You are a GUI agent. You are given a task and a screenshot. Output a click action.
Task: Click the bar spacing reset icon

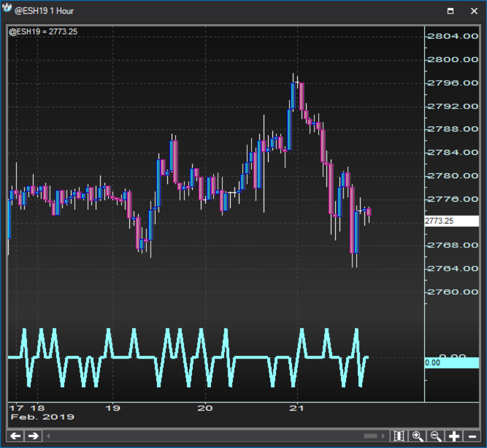pos(399,436)
